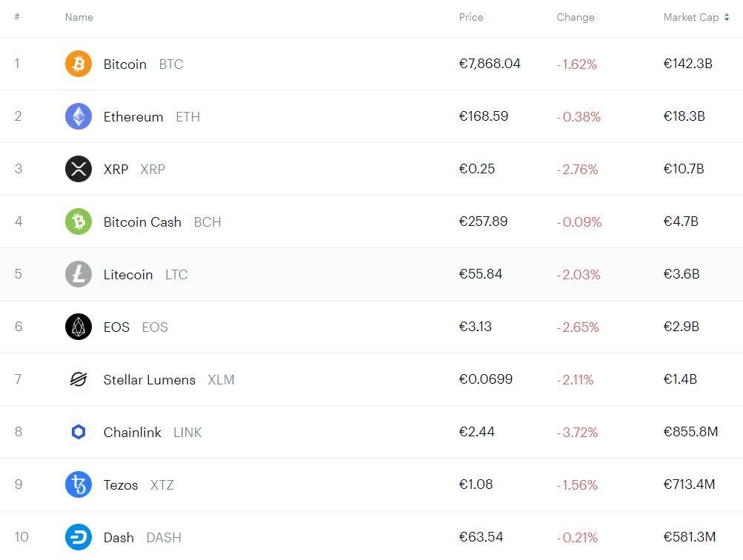Click the gray Litecoin logo icon
743x560 pixels.
[x=79, y=274]
